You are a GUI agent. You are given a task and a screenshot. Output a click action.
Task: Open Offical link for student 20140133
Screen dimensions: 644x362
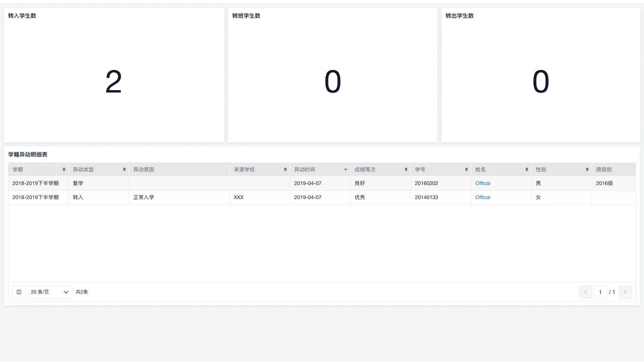pos(483,197)
